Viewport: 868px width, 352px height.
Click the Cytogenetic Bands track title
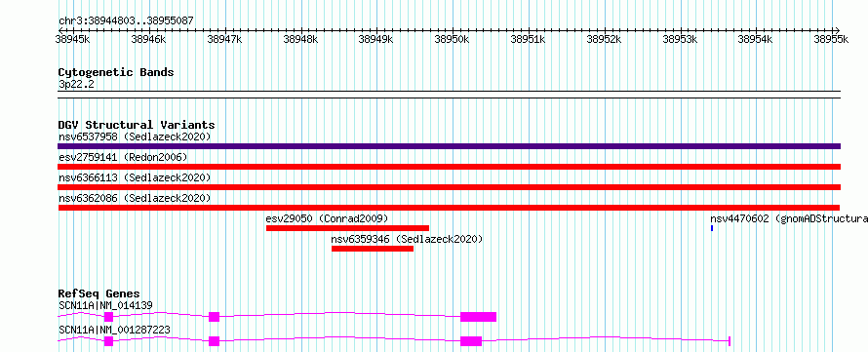116,72
